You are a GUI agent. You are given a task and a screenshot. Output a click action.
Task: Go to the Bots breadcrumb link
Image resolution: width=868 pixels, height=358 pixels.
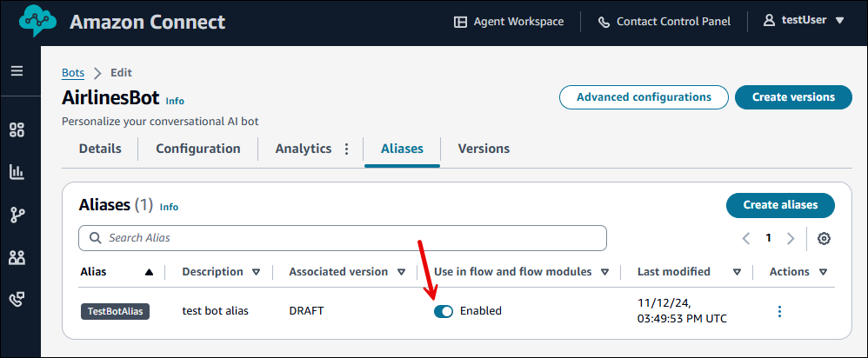[73, 72]
